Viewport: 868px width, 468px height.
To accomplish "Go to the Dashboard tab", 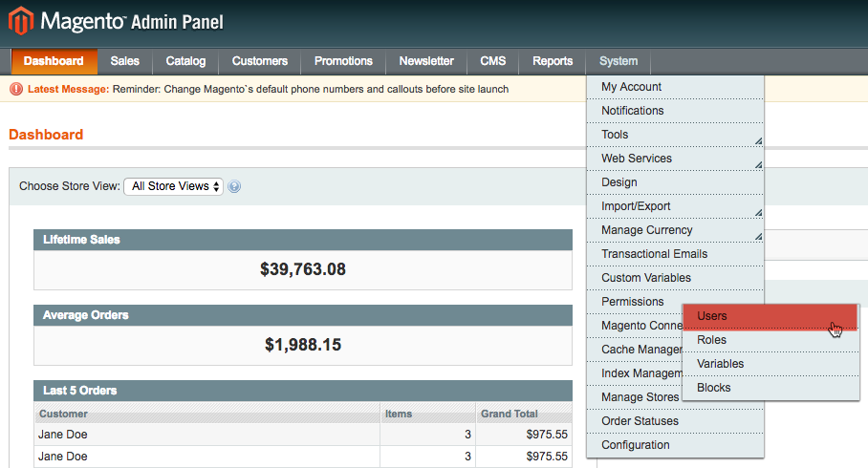I will [x=54, y=61].
